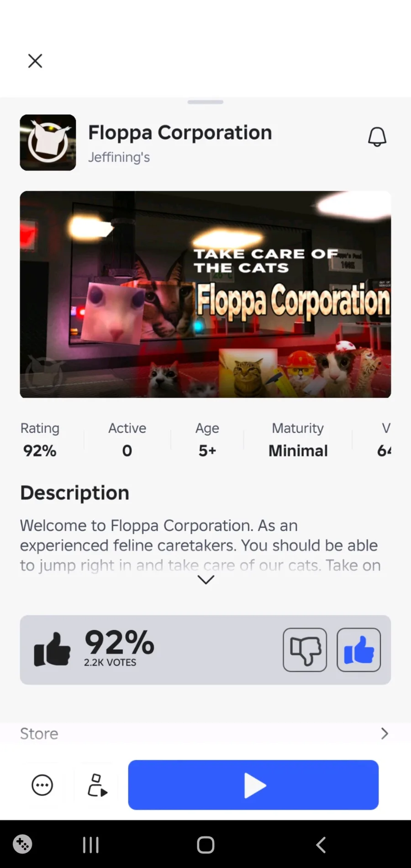Tap the Maturity Minimal stat
This screenshot has height=868, width=411.
point(298,440)
